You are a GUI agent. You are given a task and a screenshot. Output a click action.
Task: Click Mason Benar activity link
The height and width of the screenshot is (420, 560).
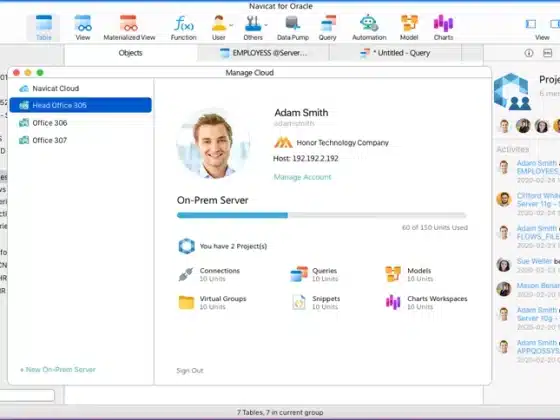[538, 285]
